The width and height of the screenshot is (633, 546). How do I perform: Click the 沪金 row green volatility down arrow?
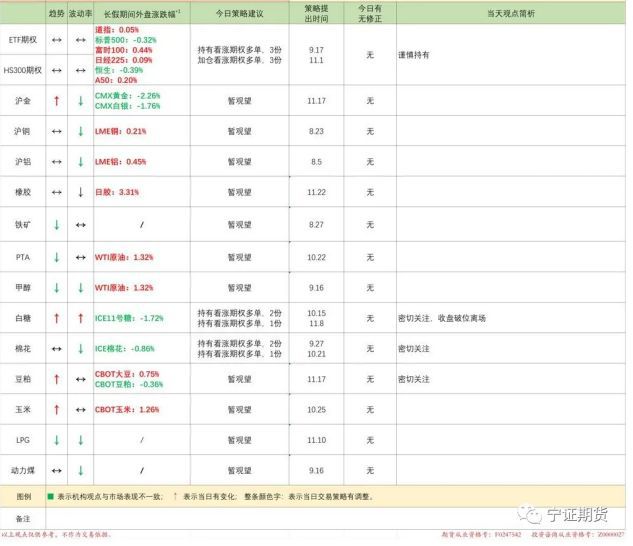(81, 101)
